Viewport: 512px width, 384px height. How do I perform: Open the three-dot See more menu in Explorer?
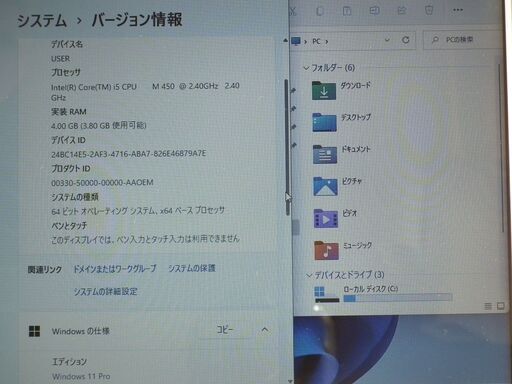pos(458,10)
